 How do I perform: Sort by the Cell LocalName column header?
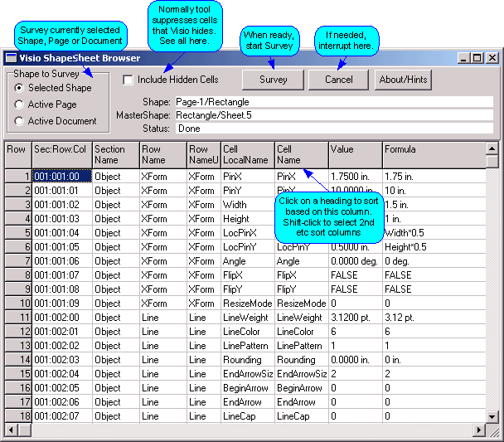pyautogui.click(x=248, y=154)
